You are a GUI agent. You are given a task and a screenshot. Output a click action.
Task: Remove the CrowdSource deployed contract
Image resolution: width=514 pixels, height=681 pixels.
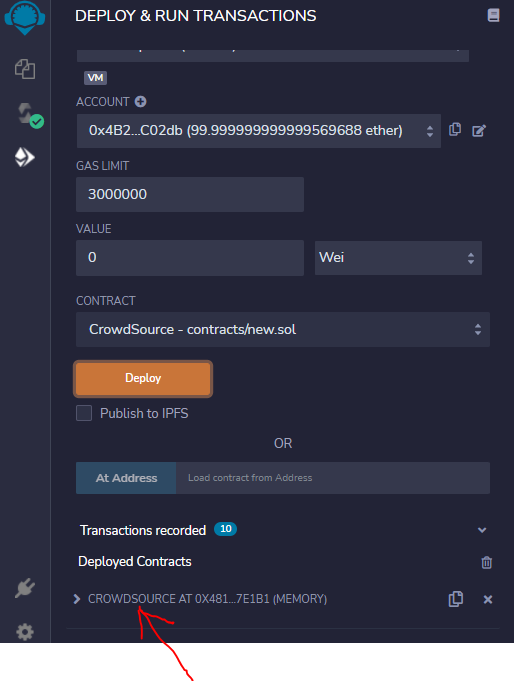click(488, 599)
